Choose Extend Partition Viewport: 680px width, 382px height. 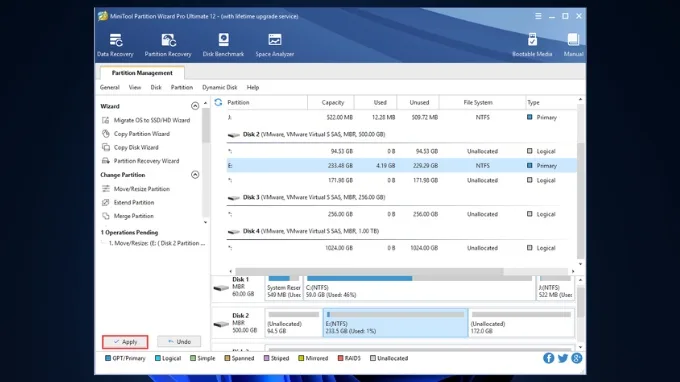pos(134,202)
